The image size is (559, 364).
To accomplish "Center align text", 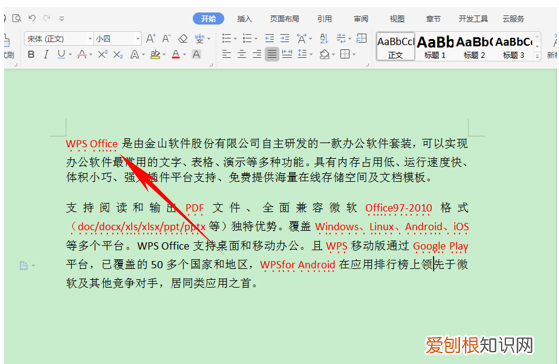I will [x=242, y=54].
